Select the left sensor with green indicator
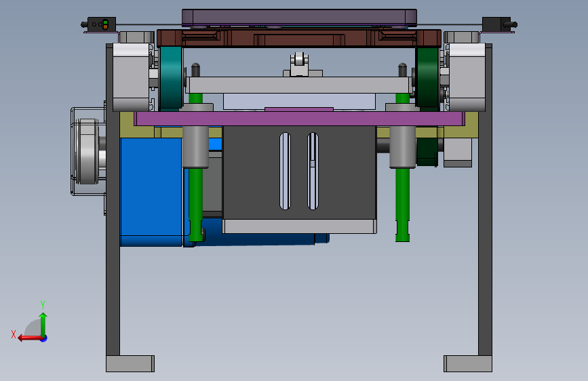588x381 pixels. point(101,24)
